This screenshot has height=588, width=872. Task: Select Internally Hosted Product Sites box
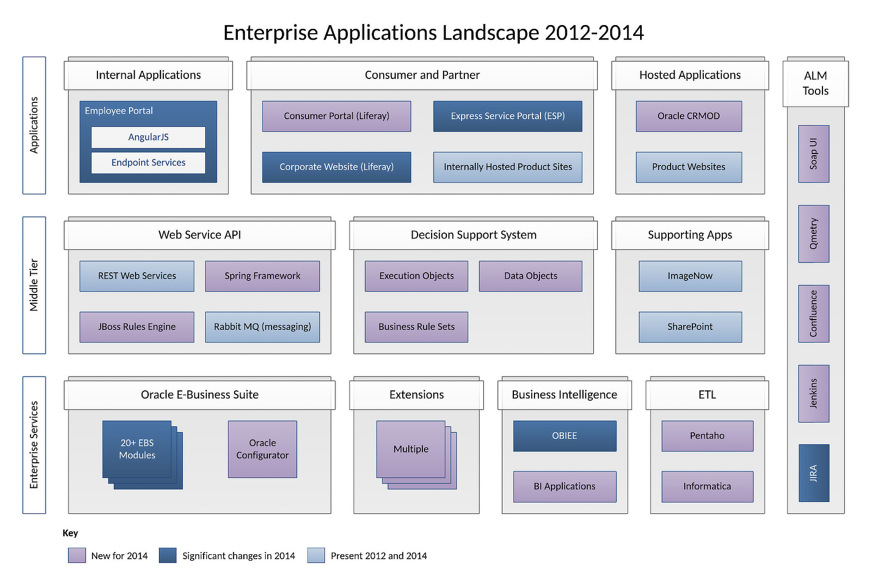(507, 167)
